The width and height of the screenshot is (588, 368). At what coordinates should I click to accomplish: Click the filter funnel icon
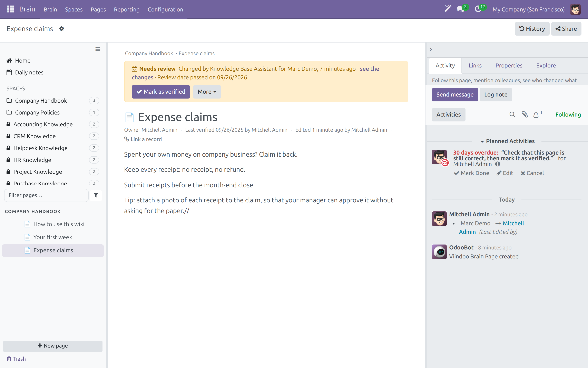[96, 195]
